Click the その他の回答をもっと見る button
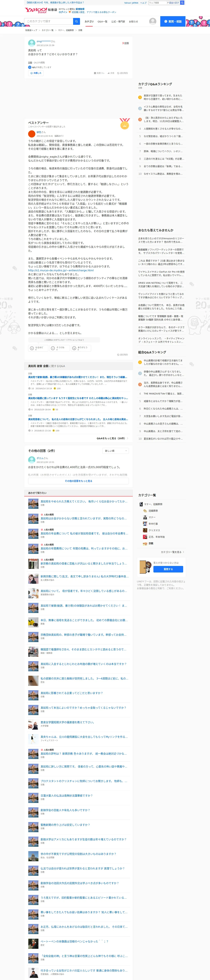This screenshot has width=210, height=980. coord(79,481)
